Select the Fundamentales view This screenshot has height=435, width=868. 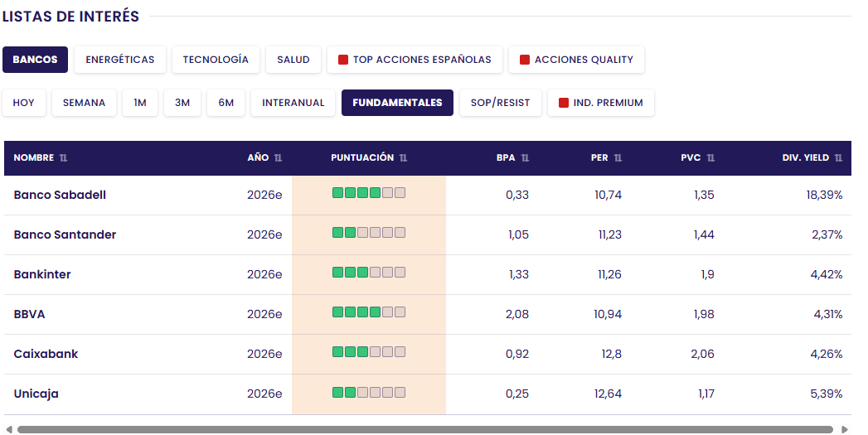(397, 103)
